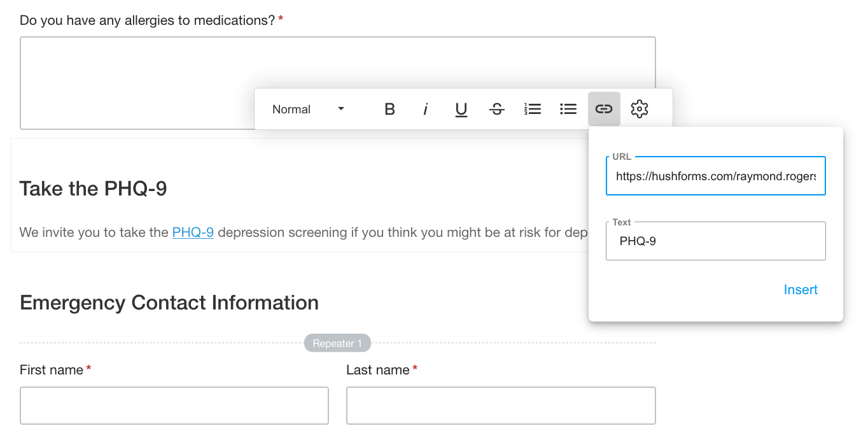This screenshot has width=868, height=447.
Task: Click the First name input box
Action: [x=174, y=406]
